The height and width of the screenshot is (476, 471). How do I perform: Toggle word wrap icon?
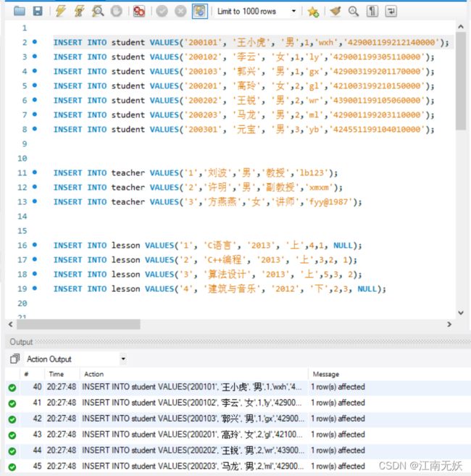[x=391, y=12]
